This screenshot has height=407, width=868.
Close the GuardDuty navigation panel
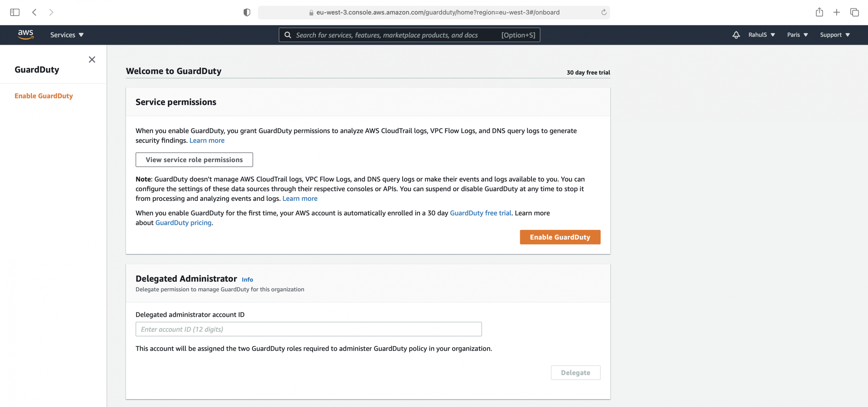point(92,60)
